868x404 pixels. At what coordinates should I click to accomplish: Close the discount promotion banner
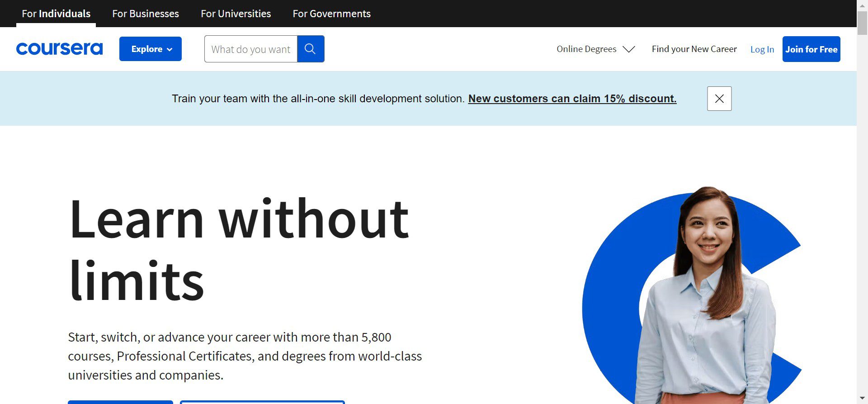[719, 99]
